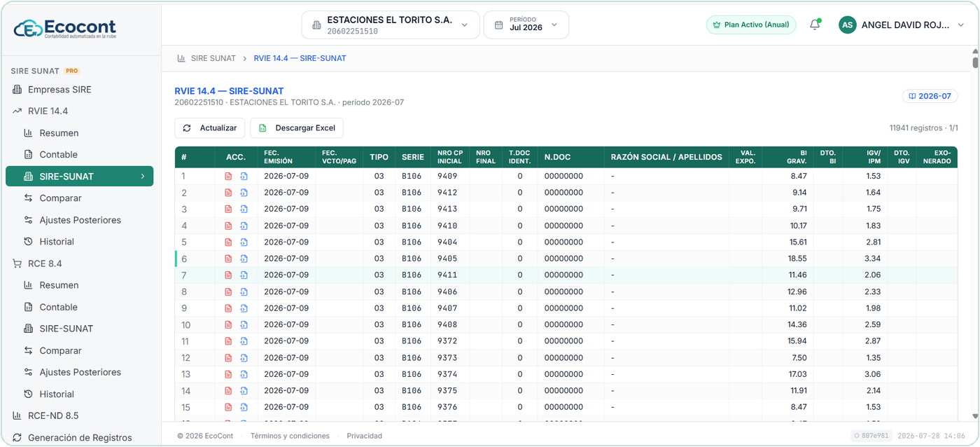Open the notifications bell
Image resolution: width=980 pixels, height=447 pixels.
coord(815,25)
